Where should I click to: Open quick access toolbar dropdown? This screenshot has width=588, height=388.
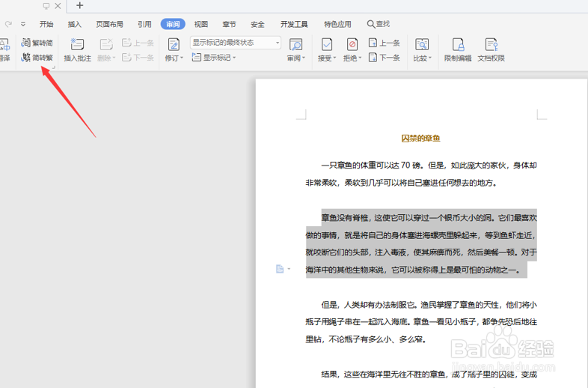pyautogui.click(x=23, y=25)
